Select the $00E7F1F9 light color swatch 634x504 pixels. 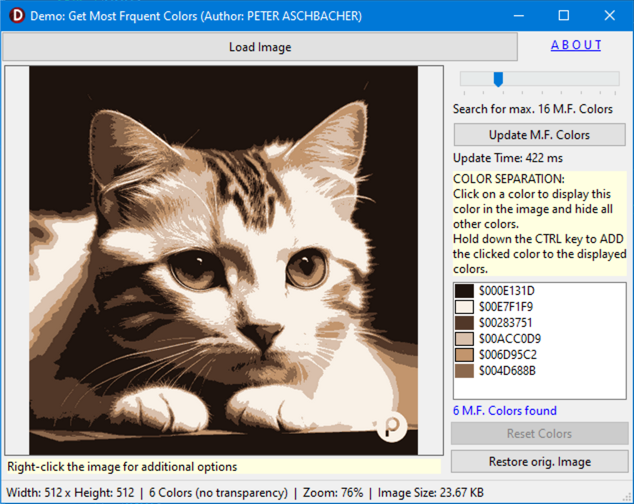pyautogui.click(x=464, y=307)
